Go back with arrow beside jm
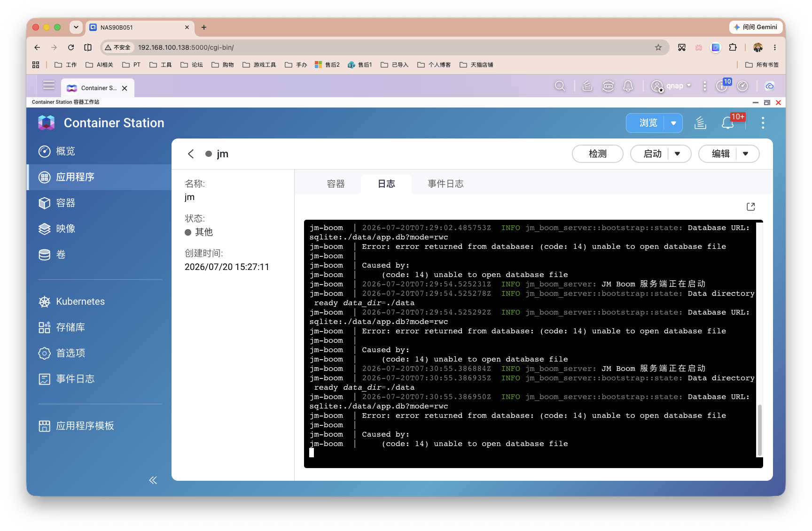Screen dimensions: 812x531 [x=191, y=154]
